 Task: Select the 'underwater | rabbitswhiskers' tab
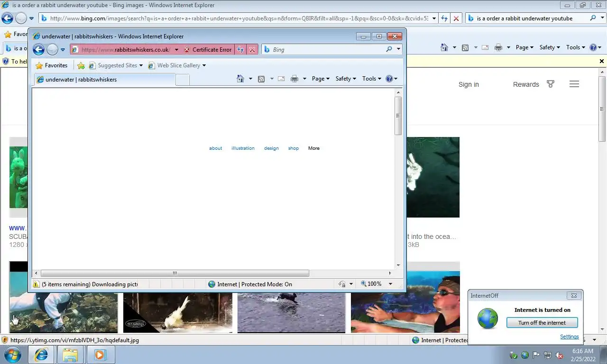click(x=104, y=80)
